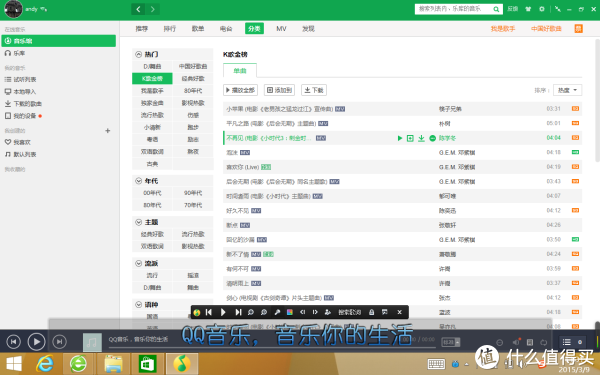Toggle the 语种 category section
The image size is (600, 375).
[x=139, y=305]
